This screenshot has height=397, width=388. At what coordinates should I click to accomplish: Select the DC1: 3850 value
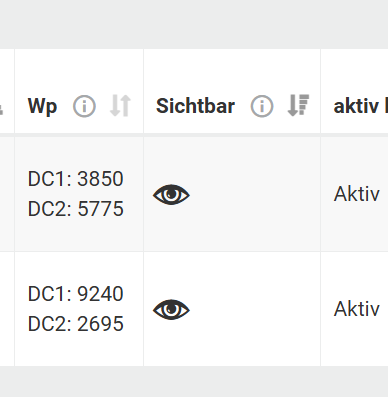click(76, 179)
